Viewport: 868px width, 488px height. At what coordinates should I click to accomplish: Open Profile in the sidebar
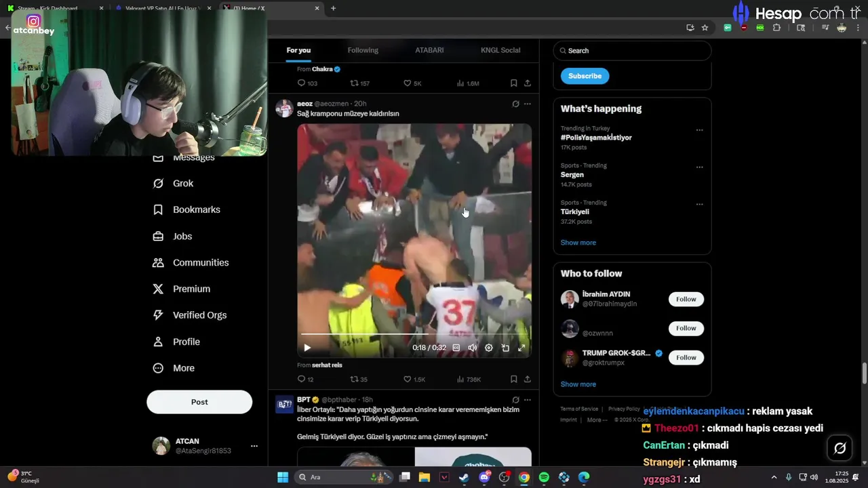[176, 342]
